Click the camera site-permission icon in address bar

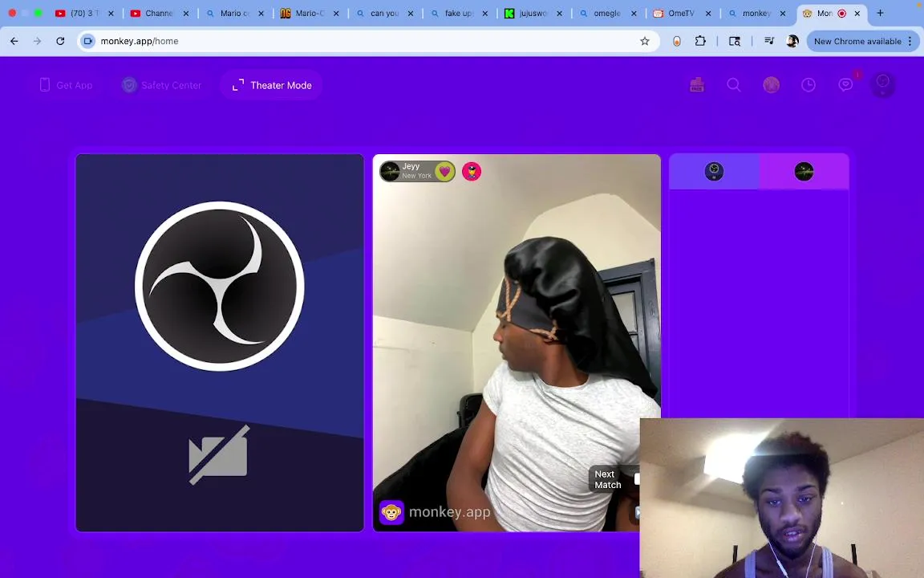tap(87, 41)
